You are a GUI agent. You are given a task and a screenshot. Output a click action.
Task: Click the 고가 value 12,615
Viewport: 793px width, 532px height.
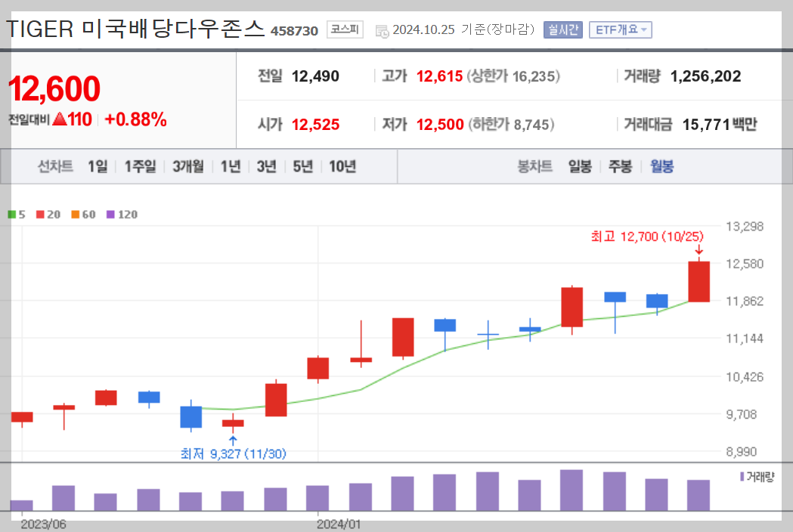pos(439,76)
